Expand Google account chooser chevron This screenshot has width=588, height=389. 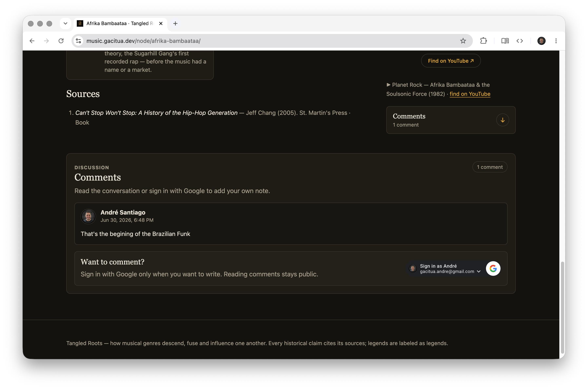tap(478, 271)
